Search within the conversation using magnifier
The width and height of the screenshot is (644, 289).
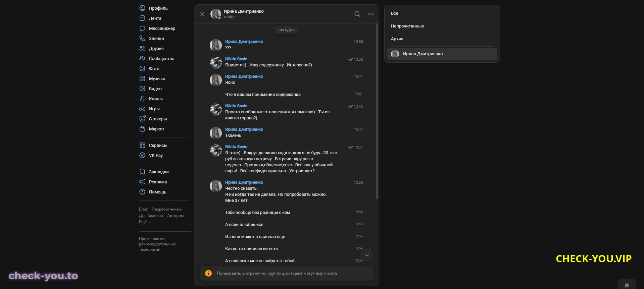click(357, 14)
